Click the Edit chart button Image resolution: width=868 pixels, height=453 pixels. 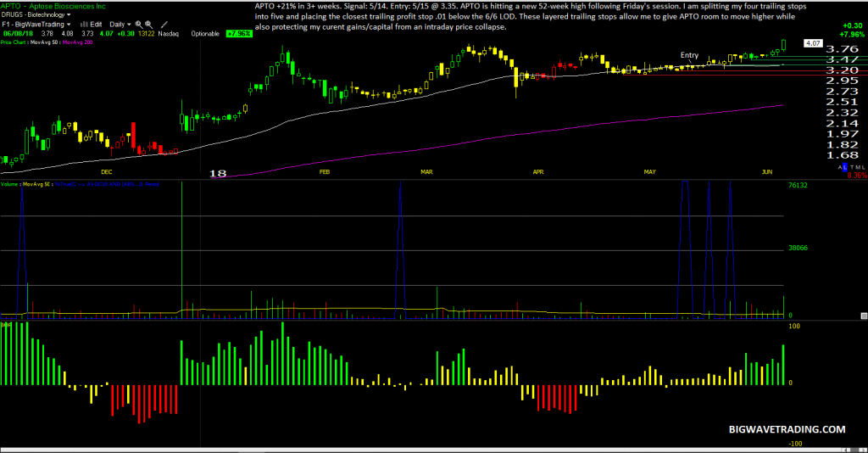coord(96,25)
